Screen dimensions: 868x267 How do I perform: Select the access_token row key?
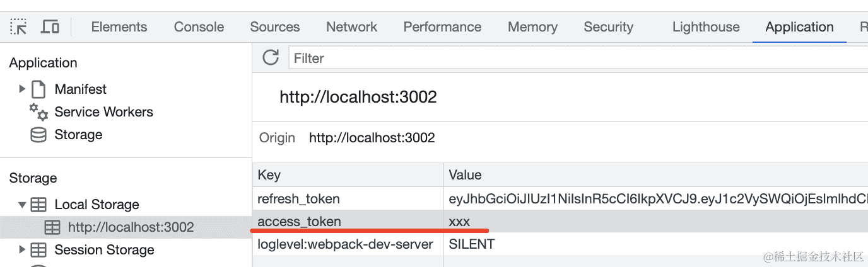point(300,222)
